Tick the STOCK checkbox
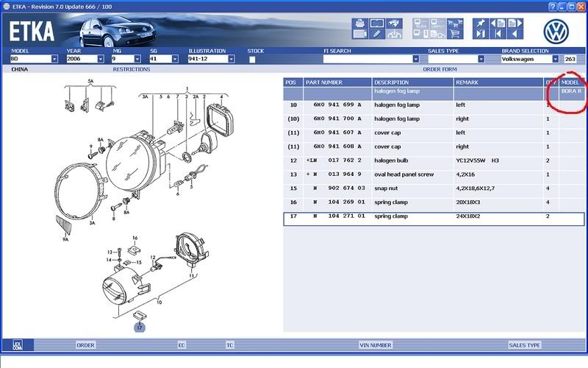This screenshot has width=588, height=368. (252, 59)
